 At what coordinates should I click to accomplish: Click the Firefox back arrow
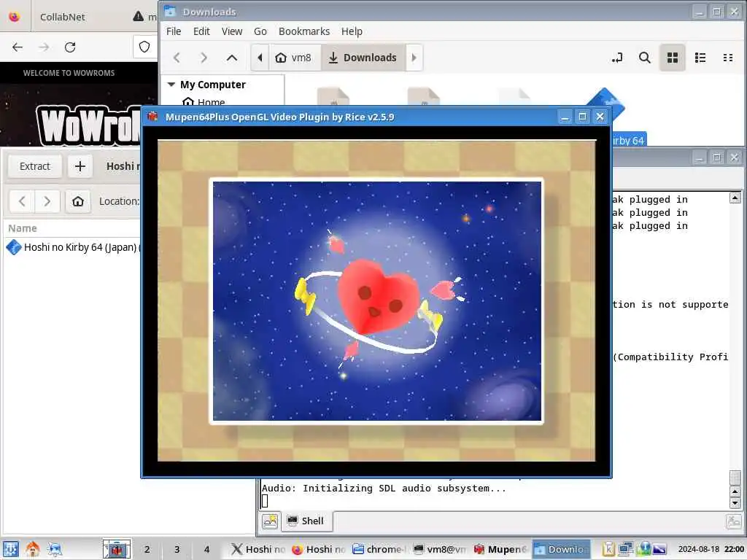18,47
